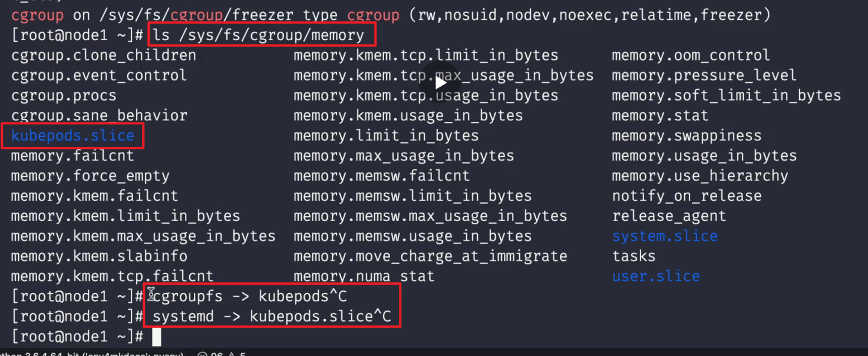Click the warnings triangle icon in status bar

[x=232, y=354]
